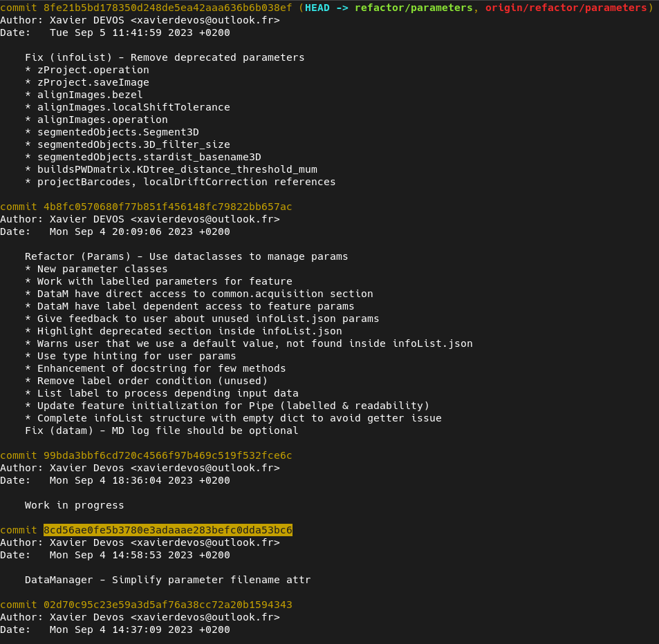Click 'Update feature initialization for Pipe' line
659x644 pixels.
(227, 406)
